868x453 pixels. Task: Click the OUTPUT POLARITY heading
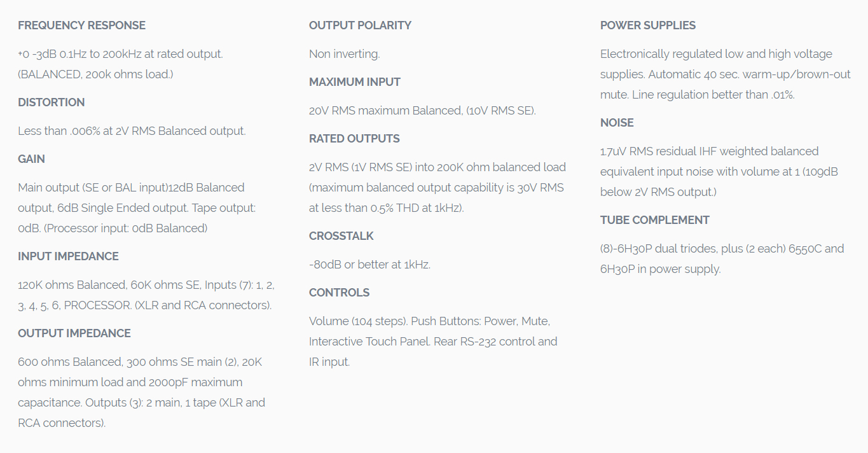tap(360, 25)
